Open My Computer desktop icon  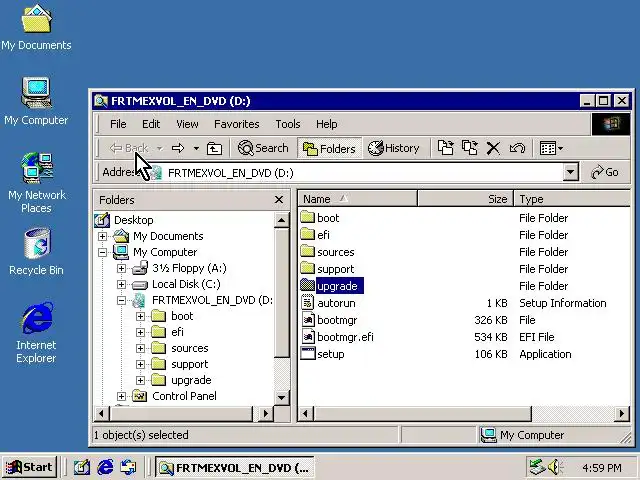(36, 101)
